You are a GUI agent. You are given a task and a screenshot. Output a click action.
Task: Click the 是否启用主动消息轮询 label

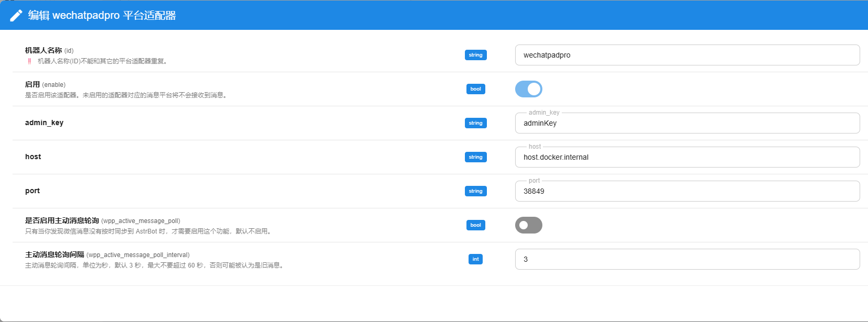pos(103,220)
